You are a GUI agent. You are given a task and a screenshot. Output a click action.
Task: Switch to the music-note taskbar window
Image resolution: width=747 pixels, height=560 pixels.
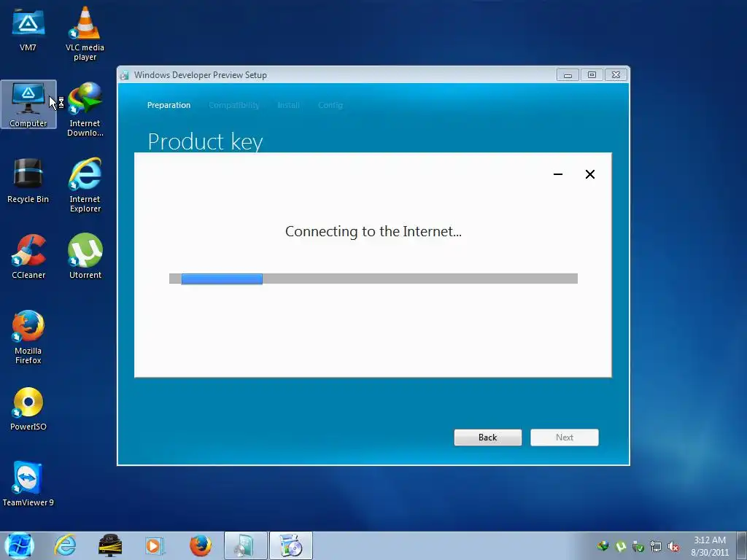click(x=246, y=545)
